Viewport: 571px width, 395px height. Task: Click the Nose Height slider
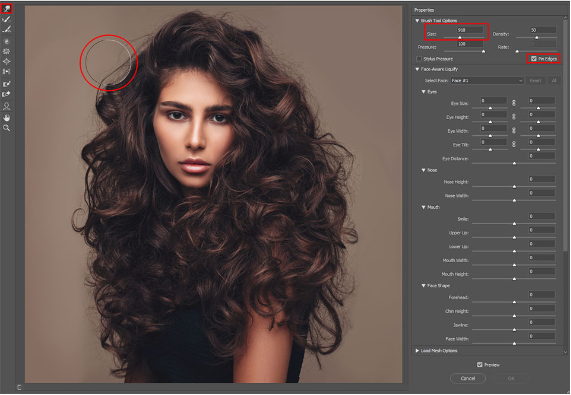point(514,187)
